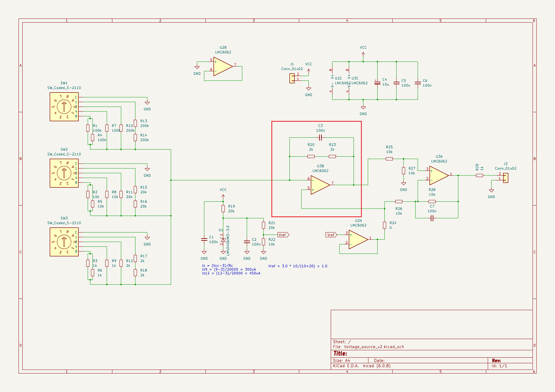The height and width of the screenshot is (392, 555).
Task: Click the 'Date:' title block field
Action: 379,360
